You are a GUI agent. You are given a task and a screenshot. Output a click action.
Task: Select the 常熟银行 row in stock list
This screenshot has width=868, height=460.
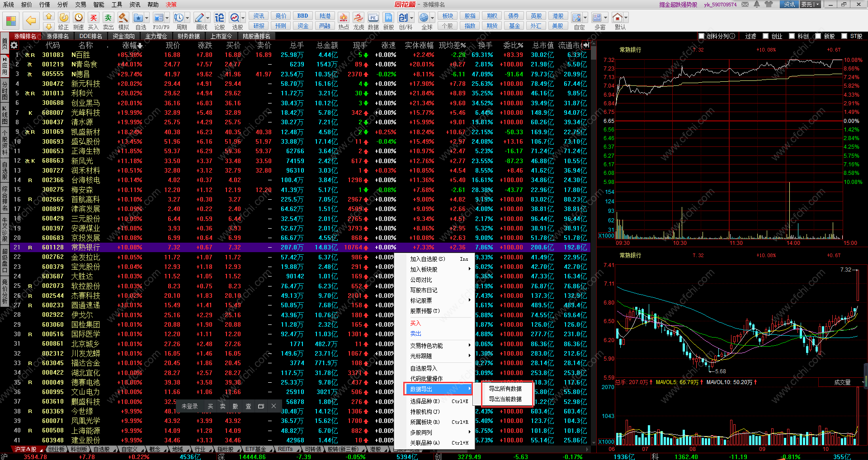click(x=300, y=247)
